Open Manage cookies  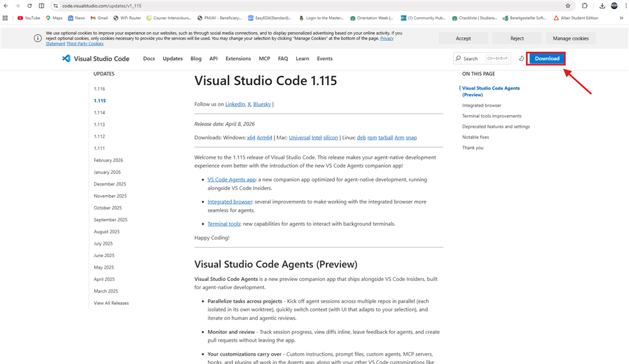click(x=570, y=38)
